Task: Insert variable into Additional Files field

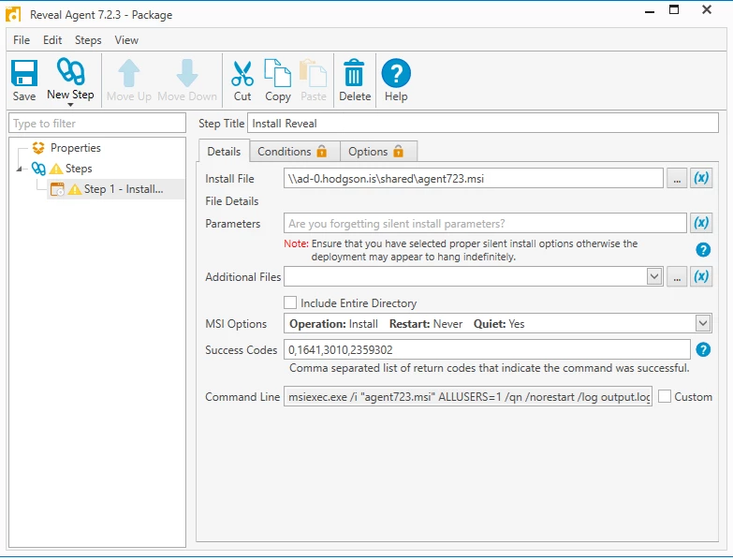Action: [x=701, y=277]
